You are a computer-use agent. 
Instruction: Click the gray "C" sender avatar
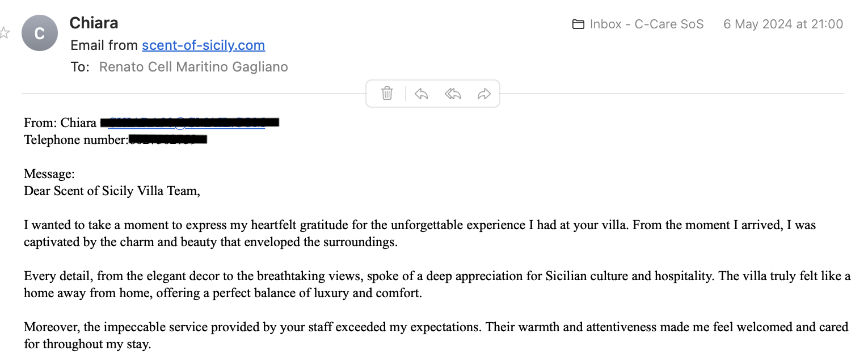pyautogui.click(x=40, y=33)
